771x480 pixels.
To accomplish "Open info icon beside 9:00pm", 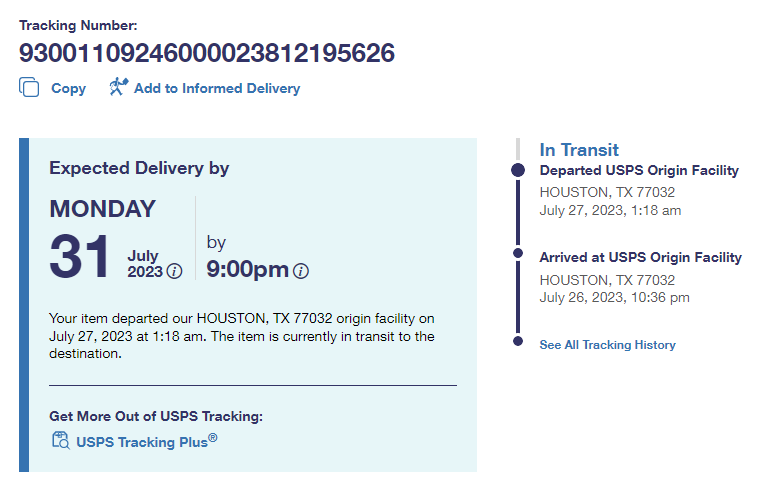I will tap(301, 271).
